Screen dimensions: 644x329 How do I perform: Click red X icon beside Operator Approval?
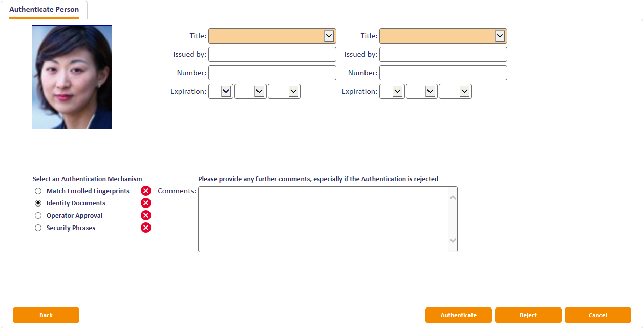146,215
